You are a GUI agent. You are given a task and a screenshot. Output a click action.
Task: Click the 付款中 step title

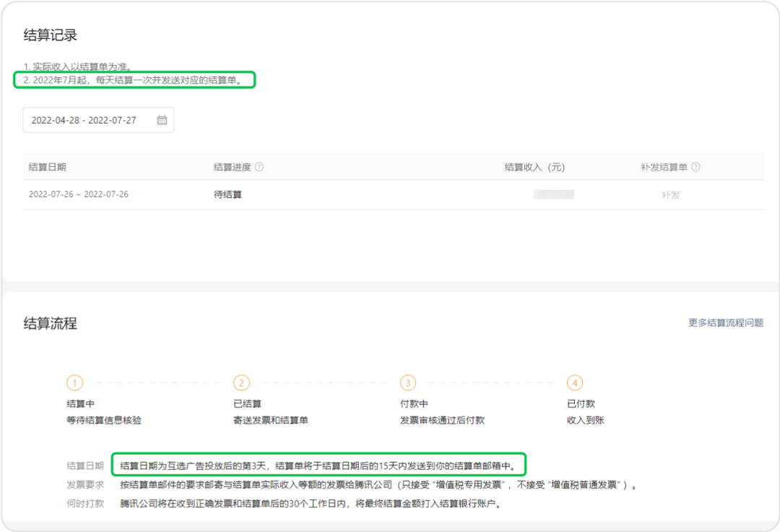[414, 404]
